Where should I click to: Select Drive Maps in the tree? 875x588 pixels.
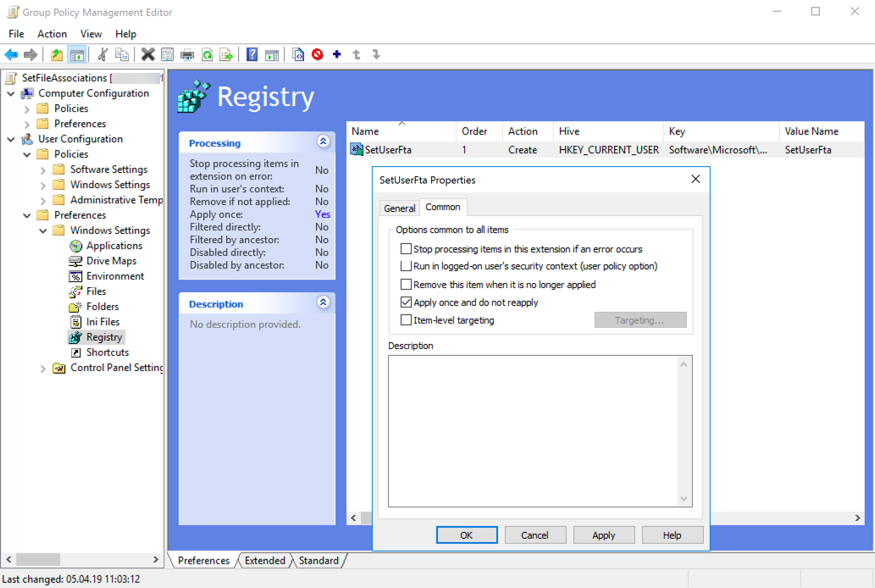point(111,261)
